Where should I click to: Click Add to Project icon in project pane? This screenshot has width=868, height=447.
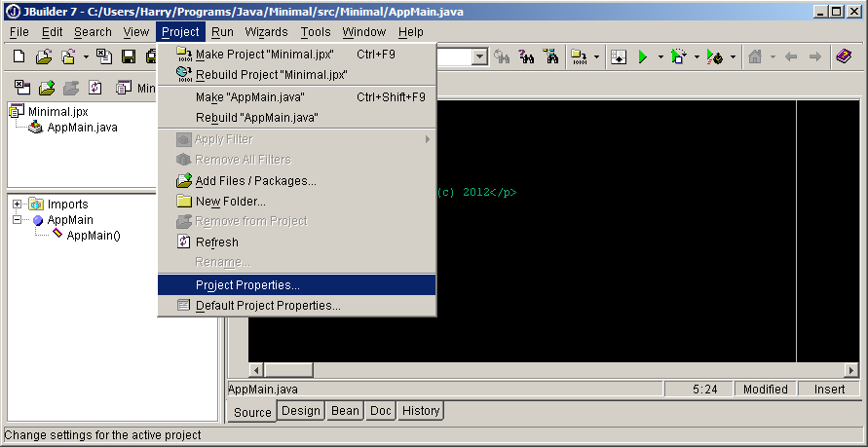[47, 88]
